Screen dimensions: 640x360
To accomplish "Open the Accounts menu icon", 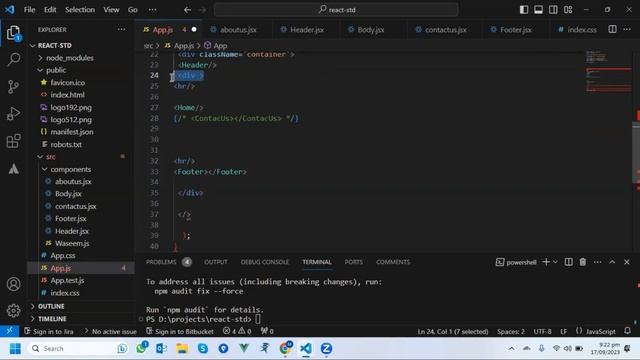I will [13, 284].
